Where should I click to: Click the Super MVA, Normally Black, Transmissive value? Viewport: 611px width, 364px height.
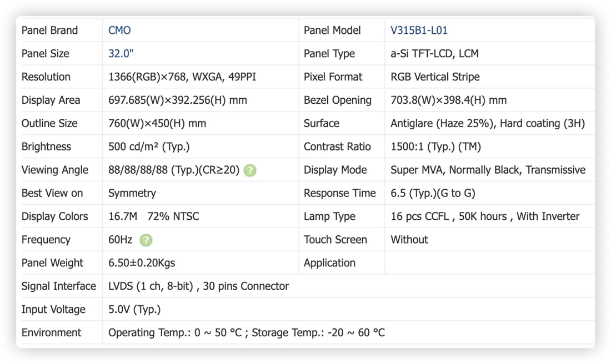point(488,170)
